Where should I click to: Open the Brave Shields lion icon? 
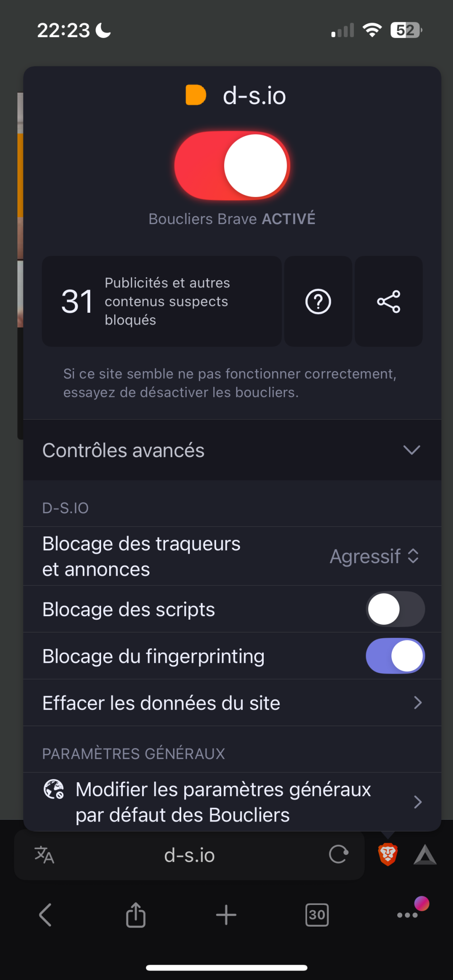click(x=388, y=855)
